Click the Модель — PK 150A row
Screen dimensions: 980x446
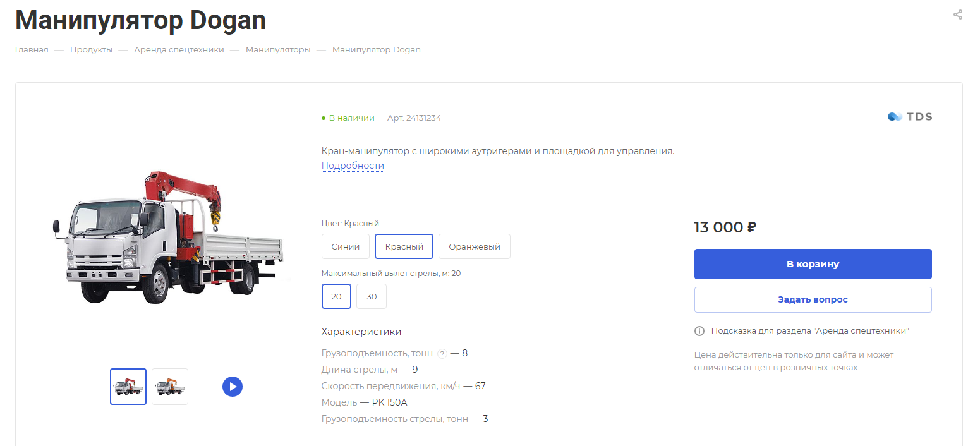pyautogui.click(x=365, y=402)
